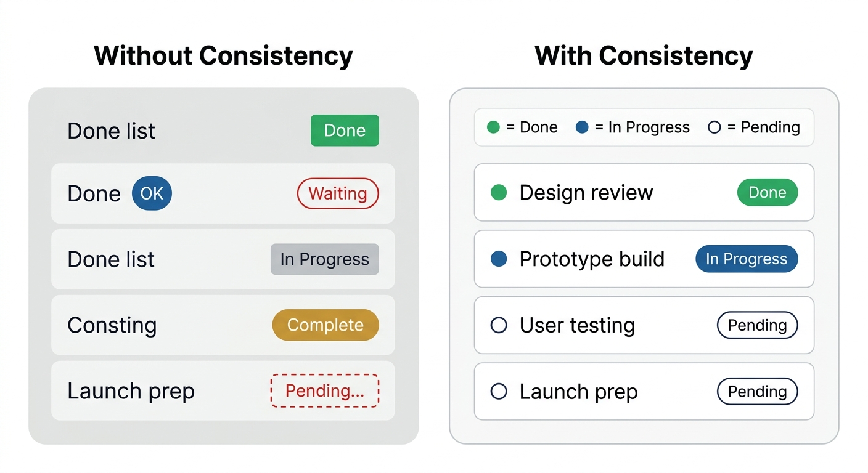Click the blue In Progress legend dot
The height and width of the screenshot is (473, 868).
click(x=582, y=127)
